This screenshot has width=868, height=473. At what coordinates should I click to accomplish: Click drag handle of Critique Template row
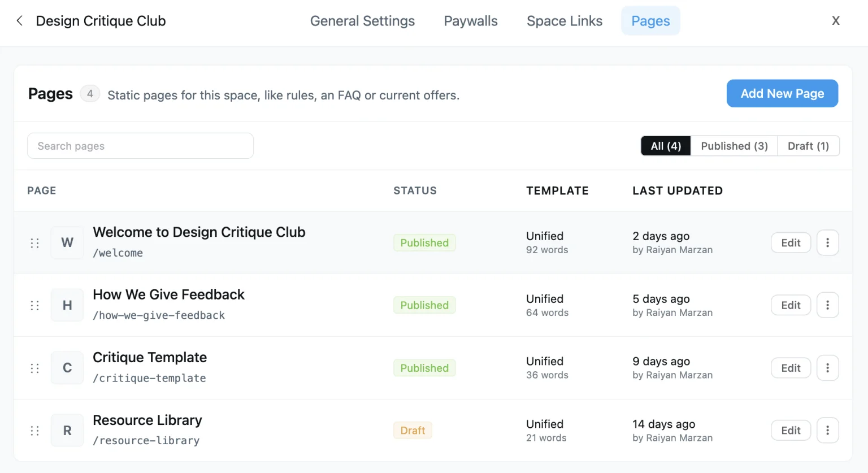[x=34, y=368]
